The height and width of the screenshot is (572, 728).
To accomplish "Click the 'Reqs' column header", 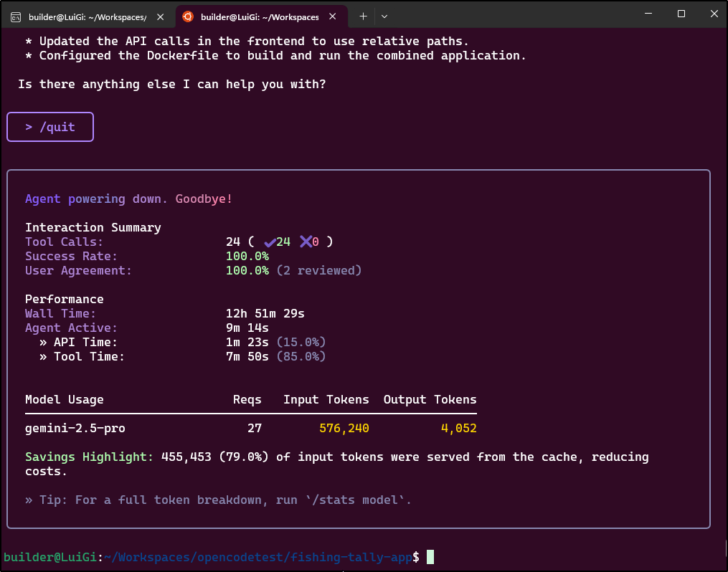I will pyautogui.click(x=247, y=399).
